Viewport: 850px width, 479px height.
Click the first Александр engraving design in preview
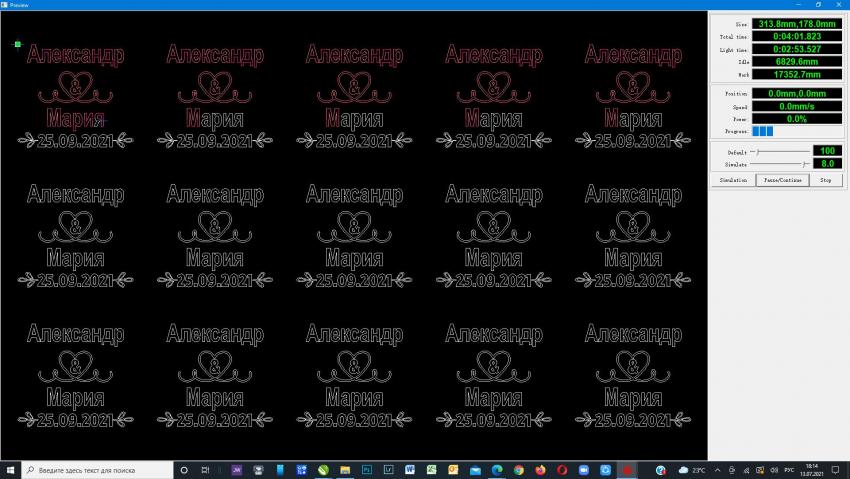tap(76, 56)
